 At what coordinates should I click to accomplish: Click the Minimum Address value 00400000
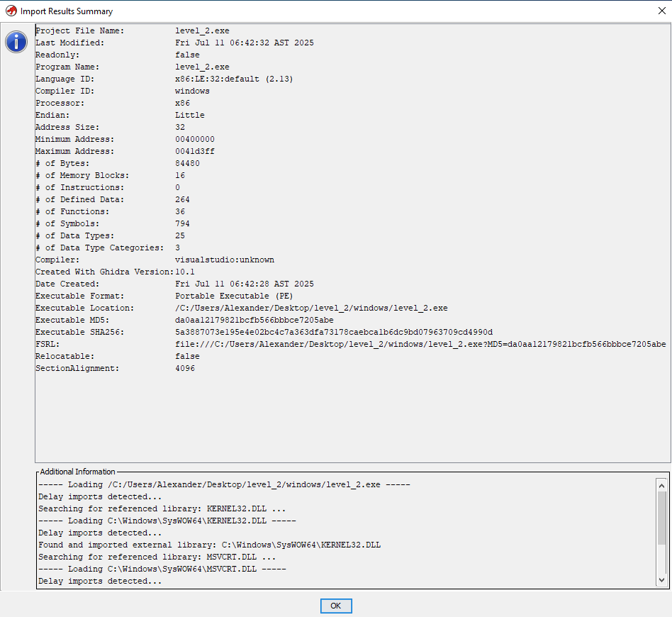(195, 139)
